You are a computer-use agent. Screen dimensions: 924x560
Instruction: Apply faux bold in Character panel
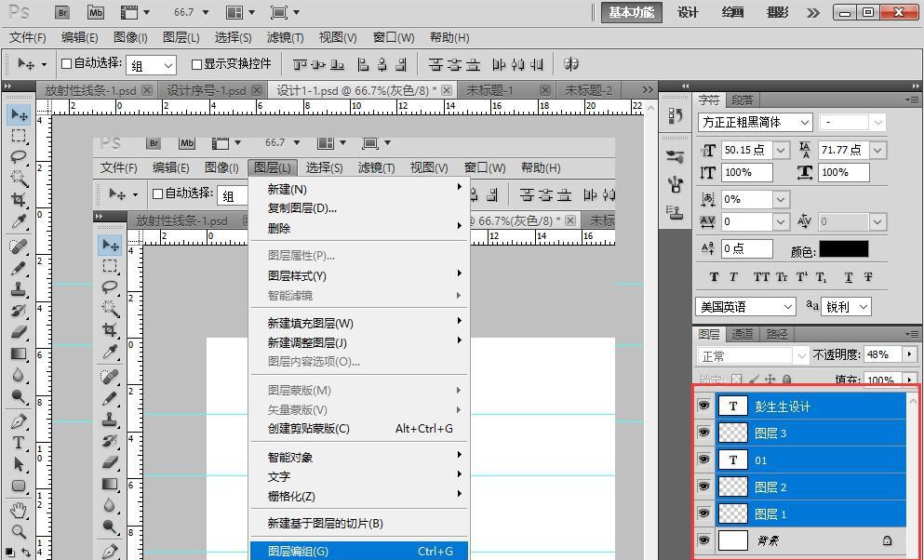point(714,277)
